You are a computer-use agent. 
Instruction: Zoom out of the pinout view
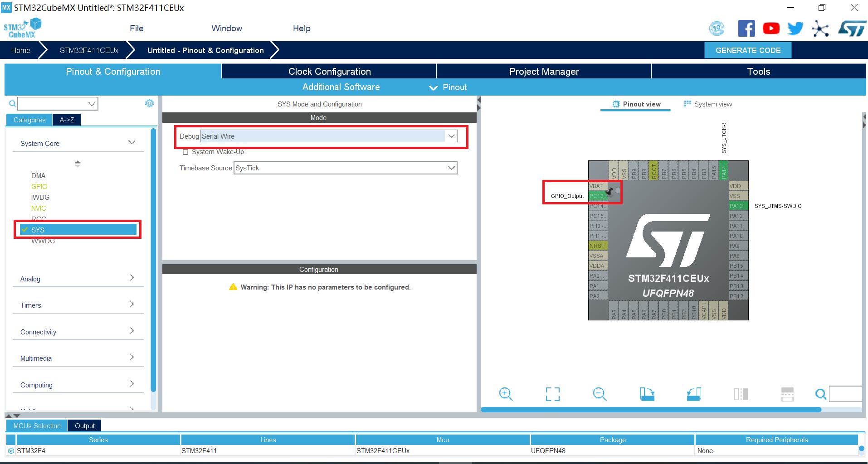[600, 394]
